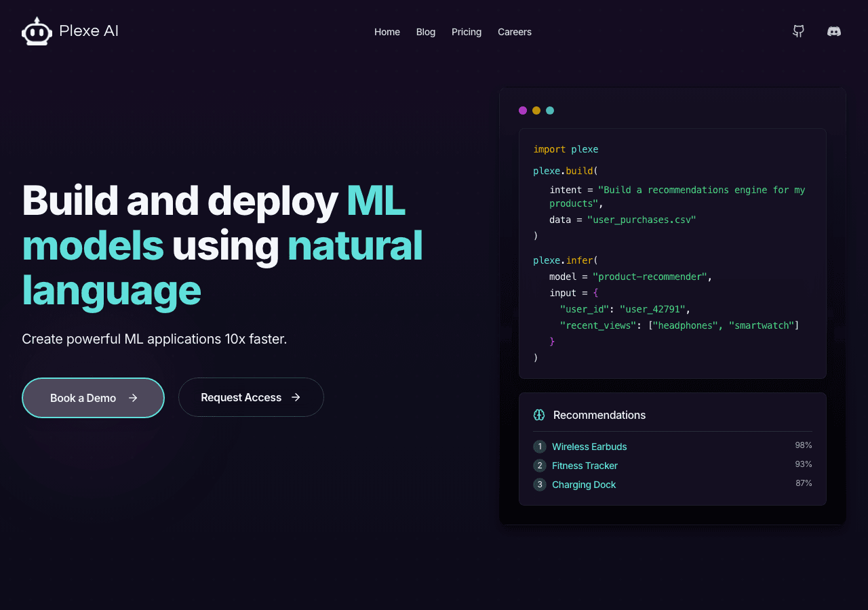Click the "user_purchases.csv" string in code
The height and width of the screenshot is (610, 868).
pyautogui.click(x=642, y=220)
